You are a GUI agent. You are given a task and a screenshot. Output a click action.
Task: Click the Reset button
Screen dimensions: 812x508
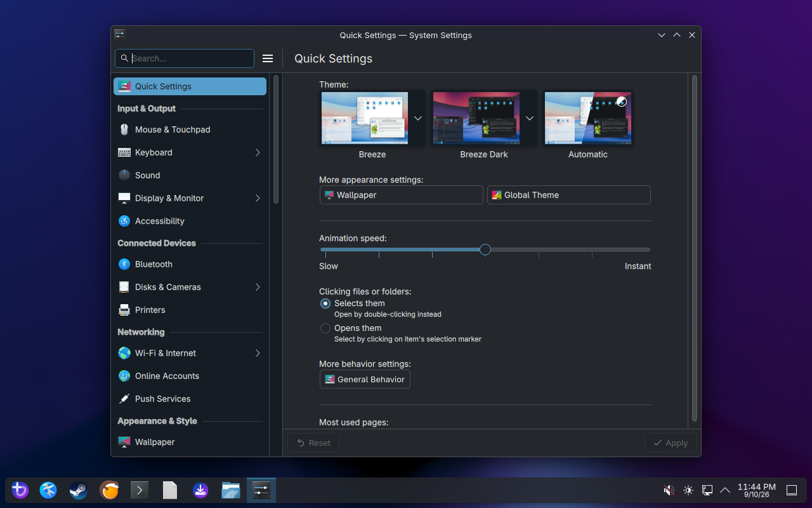pos(313,443)
